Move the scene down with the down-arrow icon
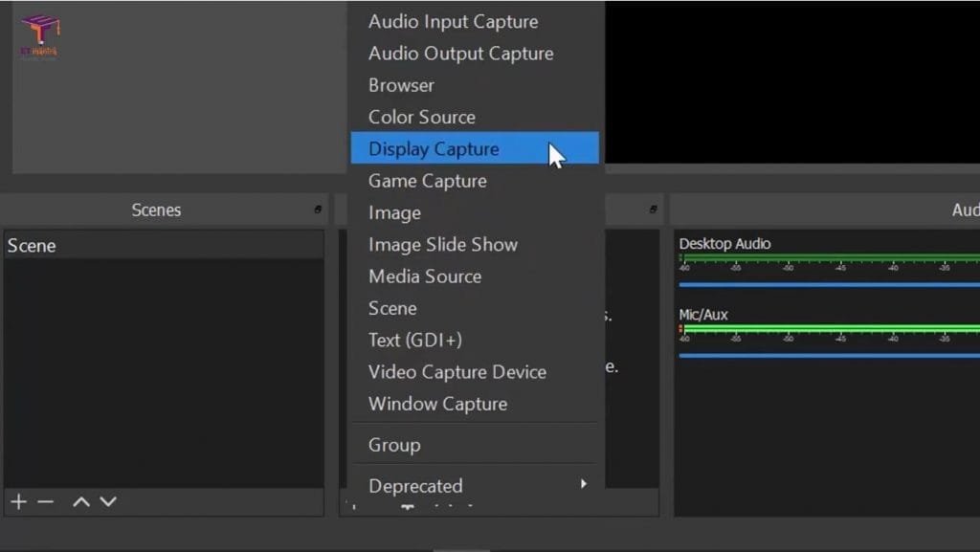 [x=108, y=501]
